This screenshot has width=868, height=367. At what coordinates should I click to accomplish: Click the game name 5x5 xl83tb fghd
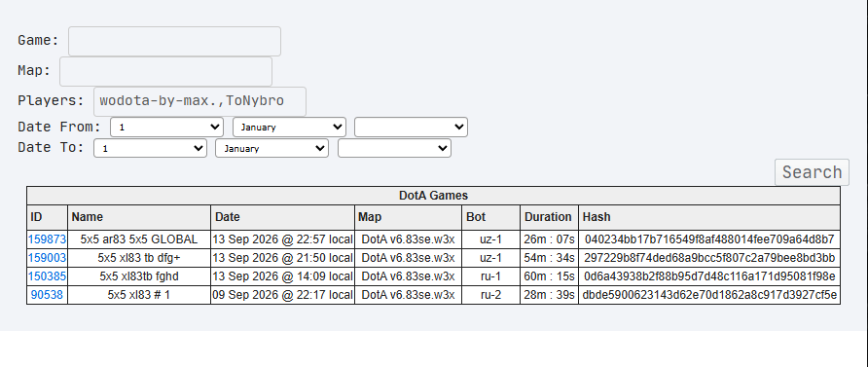[x=139, y=276]
